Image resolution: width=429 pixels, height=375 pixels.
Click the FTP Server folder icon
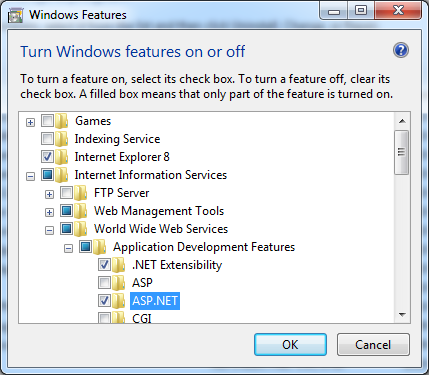coord(81,193)
